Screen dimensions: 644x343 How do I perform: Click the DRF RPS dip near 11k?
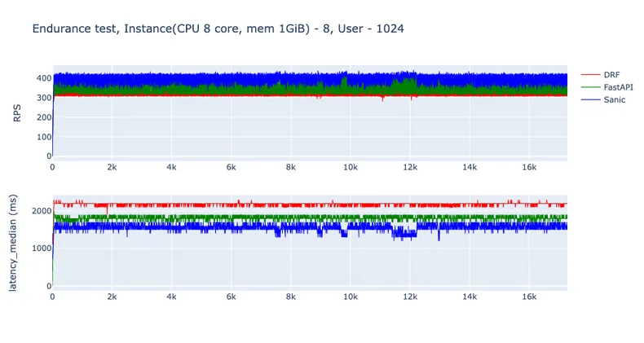[383, 98]
